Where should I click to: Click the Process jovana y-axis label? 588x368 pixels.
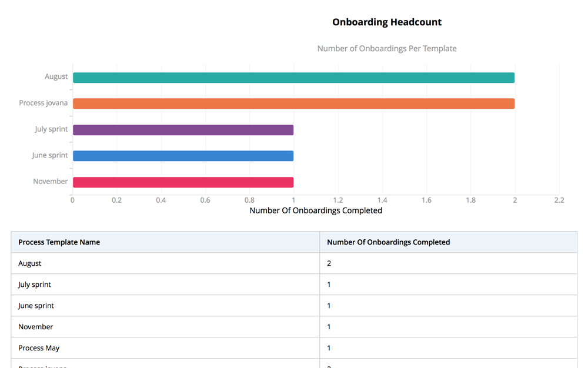point(43,103)
